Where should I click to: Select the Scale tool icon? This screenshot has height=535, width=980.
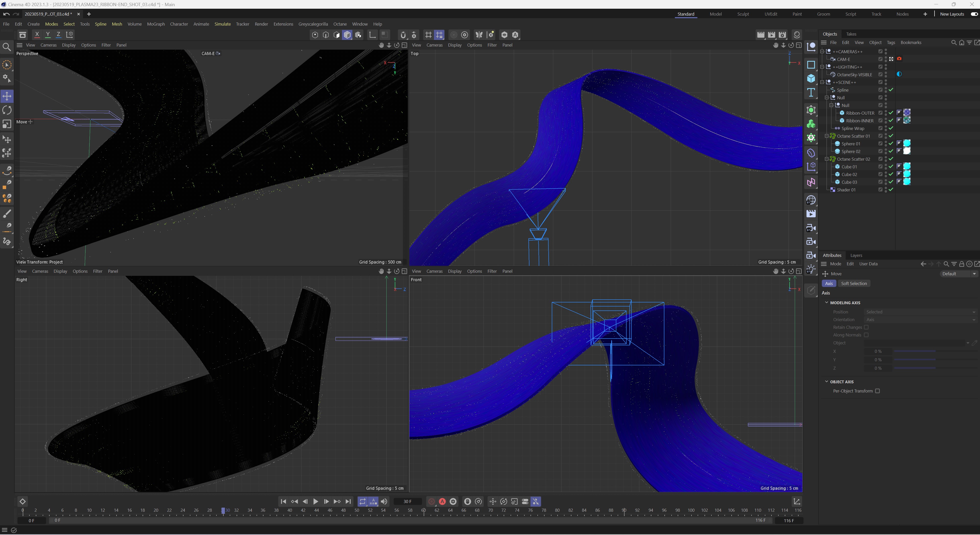point(7,124)
